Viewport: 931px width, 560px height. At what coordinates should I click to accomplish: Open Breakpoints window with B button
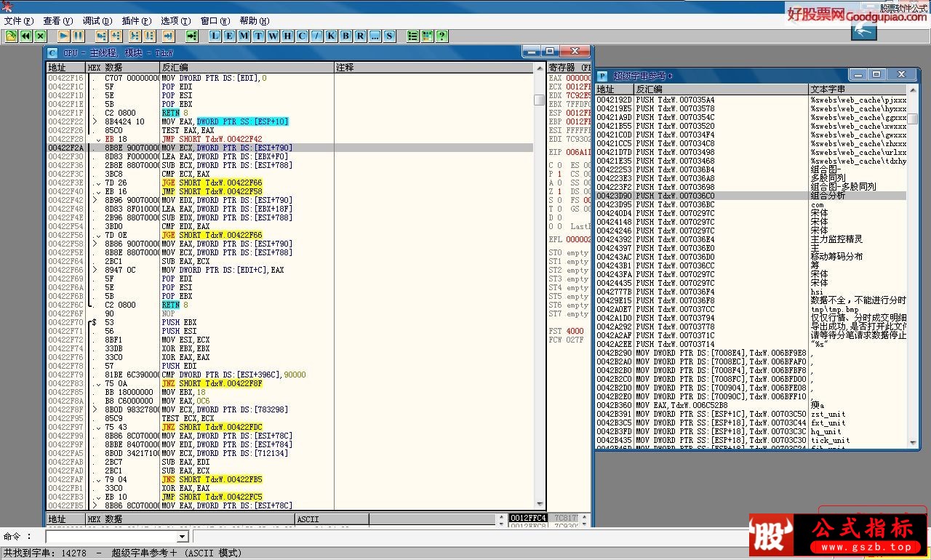pos(346,36)
